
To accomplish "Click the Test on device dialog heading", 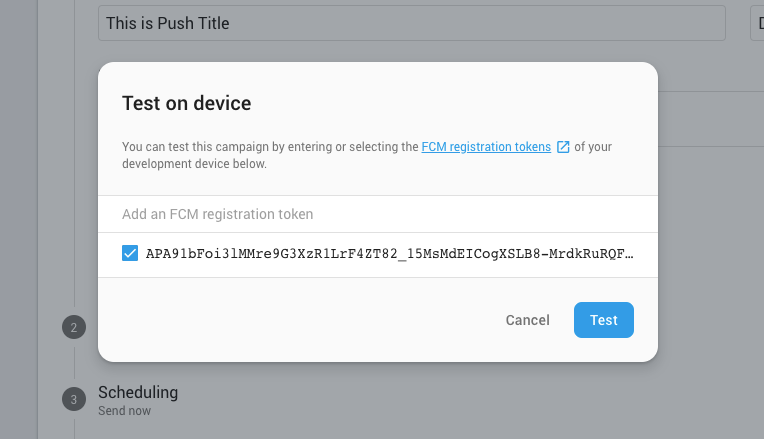I will (x=187, y=103).
